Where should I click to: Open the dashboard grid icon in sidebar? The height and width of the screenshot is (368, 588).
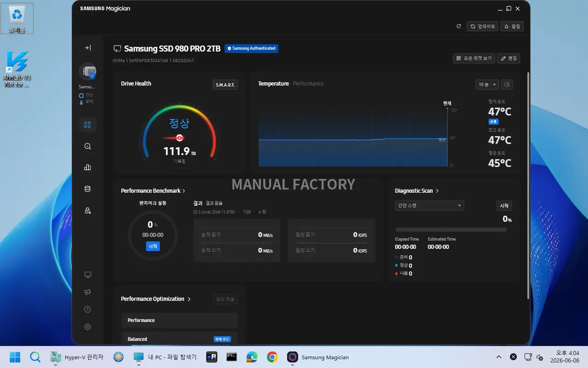click(87, 125)
